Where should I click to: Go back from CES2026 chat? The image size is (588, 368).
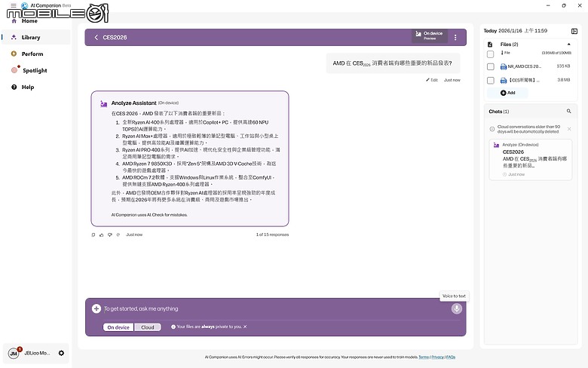coord(96,37)
